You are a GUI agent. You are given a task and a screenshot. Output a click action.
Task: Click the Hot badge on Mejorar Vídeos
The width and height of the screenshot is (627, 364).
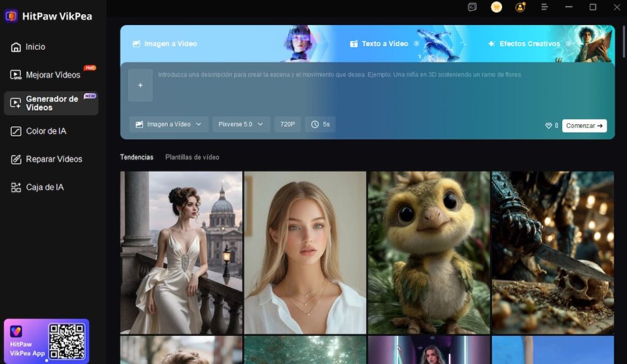[90, 67]
